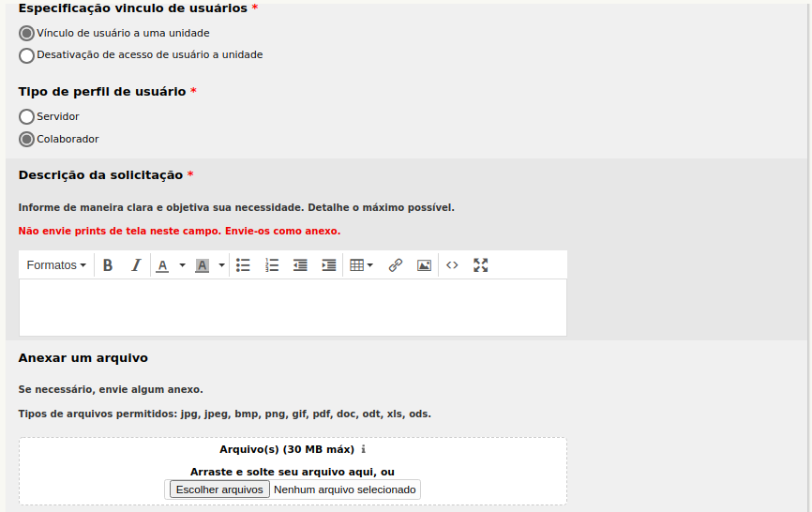
Task: Insert a bulleted list
Action: tap(243, 265)
